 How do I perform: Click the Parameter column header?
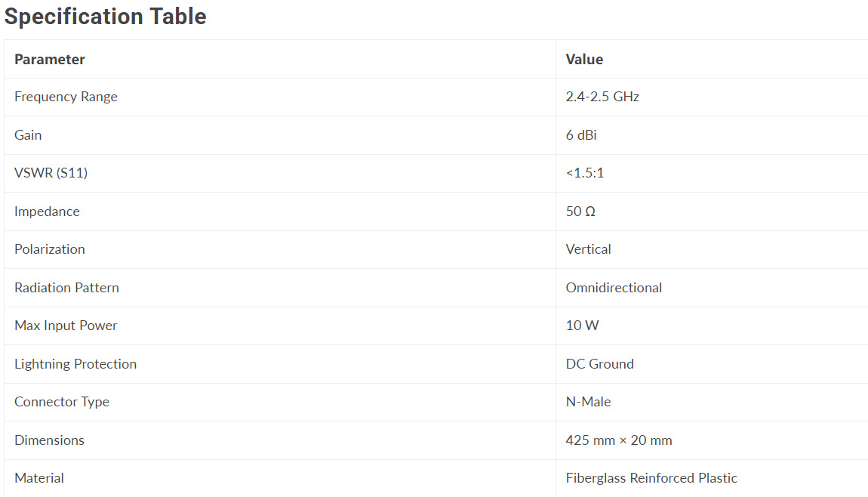(50, 59)
